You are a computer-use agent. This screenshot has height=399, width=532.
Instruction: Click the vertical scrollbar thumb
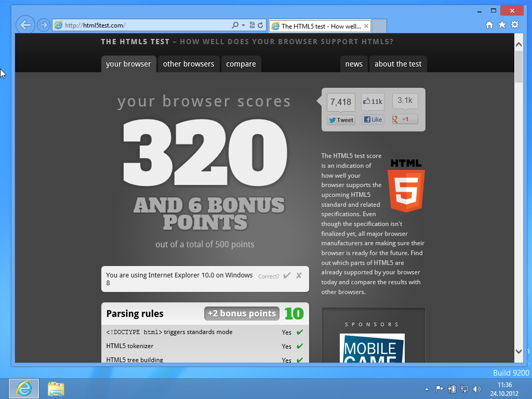point(518,67)
